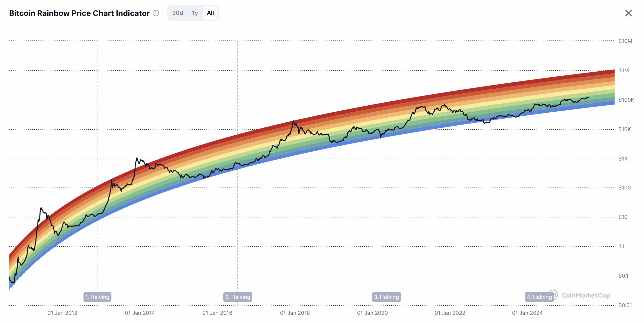The height and width of the screenshot is (323, 644).
Task: Switch to the 30d time range
Action: point(177,13)
